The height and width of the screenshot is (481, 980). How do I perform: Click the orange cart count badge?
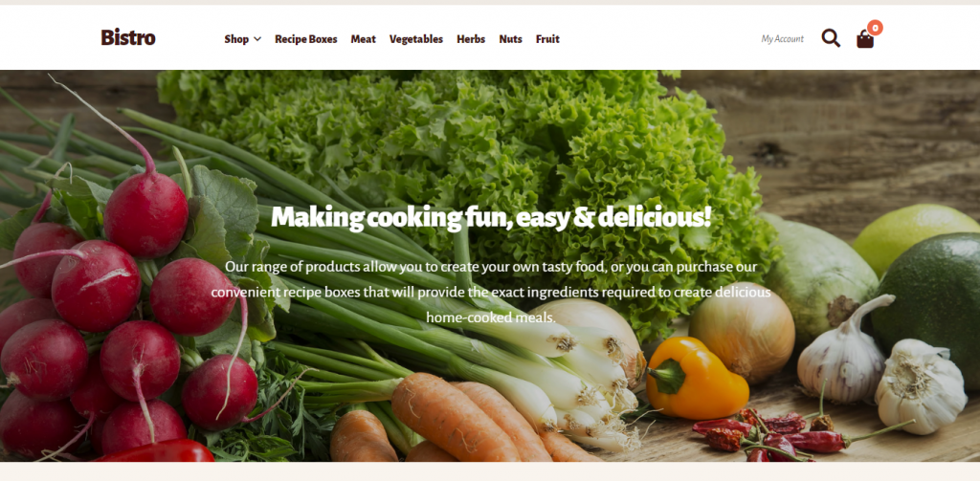(875, 28)
